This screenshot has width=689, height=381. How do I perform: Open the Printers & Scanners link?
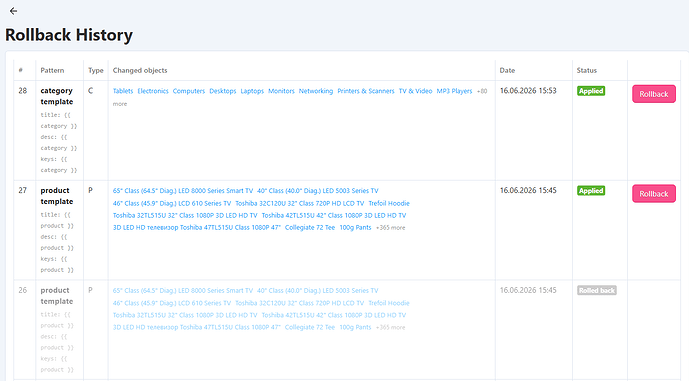click(366, 91)
